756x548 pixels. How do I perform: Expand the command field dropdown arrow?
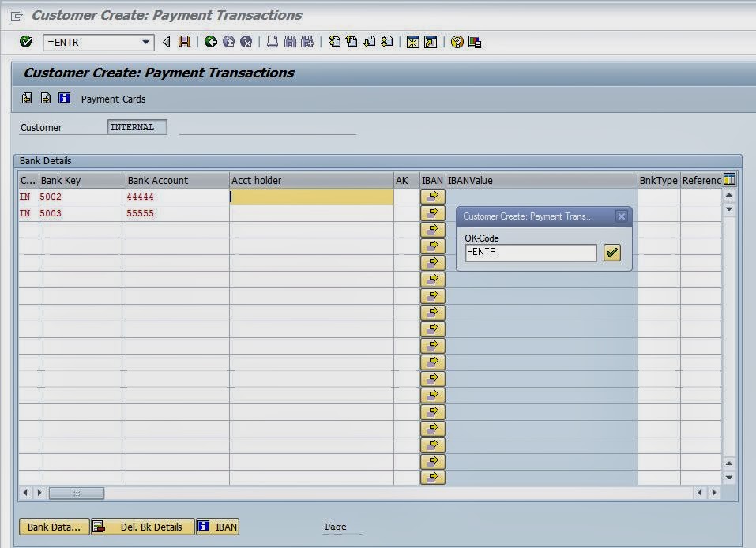(x=145, y=43)
